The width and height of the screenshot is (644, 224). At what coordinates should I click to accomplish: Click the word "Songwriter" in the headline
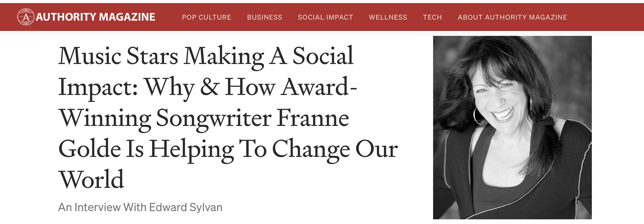(214, 118)
